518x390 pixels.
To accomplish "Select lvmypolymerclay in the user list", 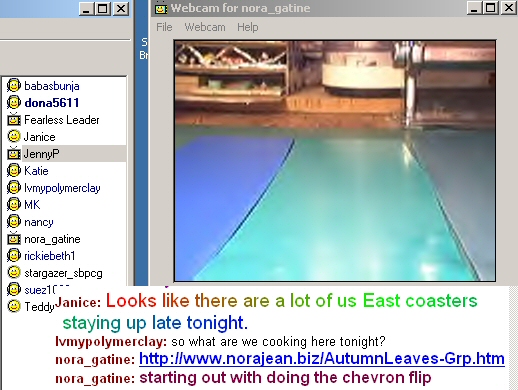I will [62, 188].
